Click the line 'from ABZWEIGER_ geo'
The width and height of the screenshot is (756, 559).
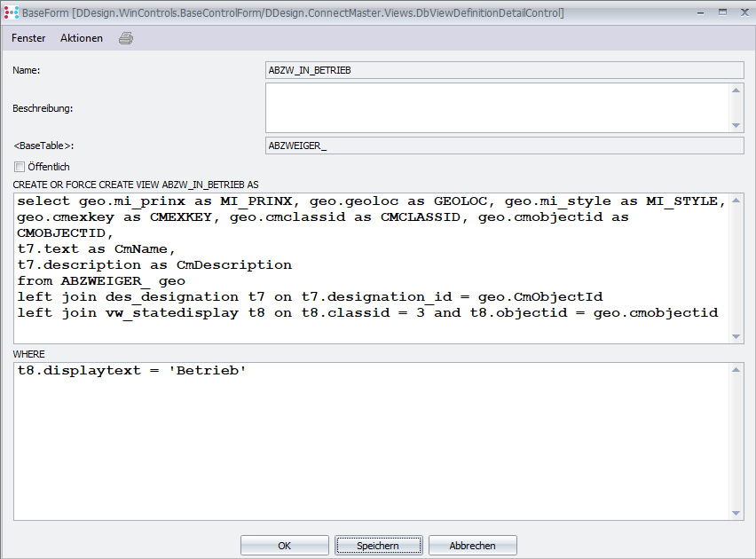(x=101, y=280)
